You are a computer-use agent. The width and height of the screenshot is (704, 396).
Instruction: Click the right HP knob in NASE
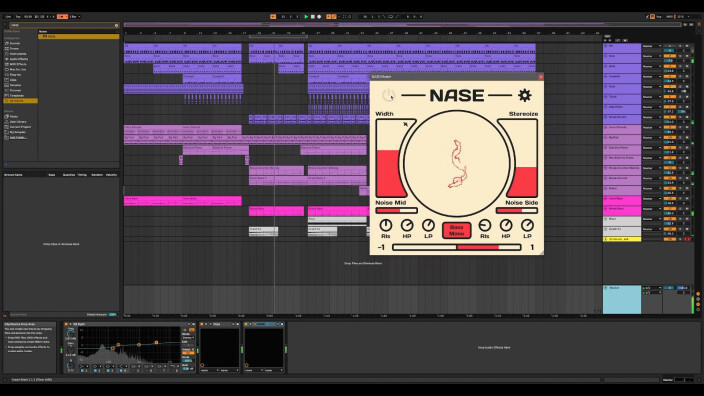pos(506,225)
